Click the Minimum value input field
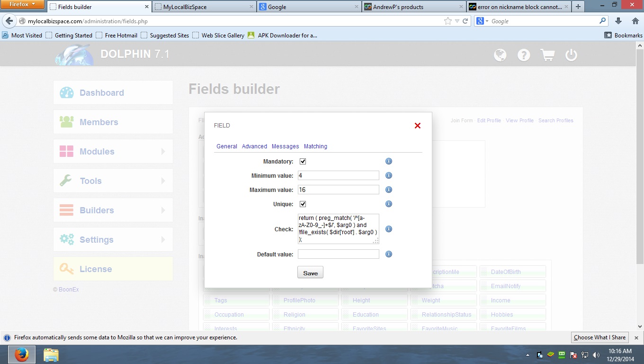 pyautogui.click(x=339, y=175)
